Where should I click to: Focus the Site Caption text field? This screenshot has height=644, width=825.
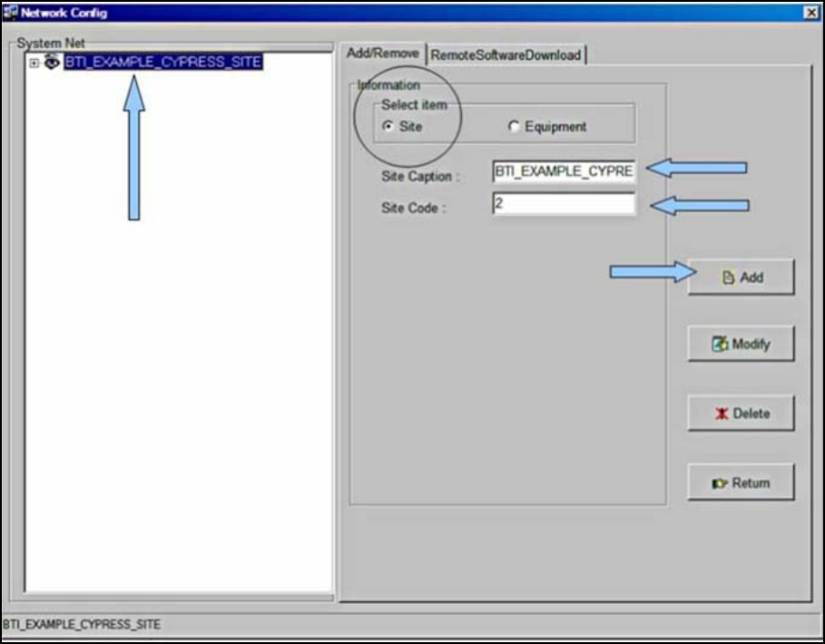tap(564, 171)
